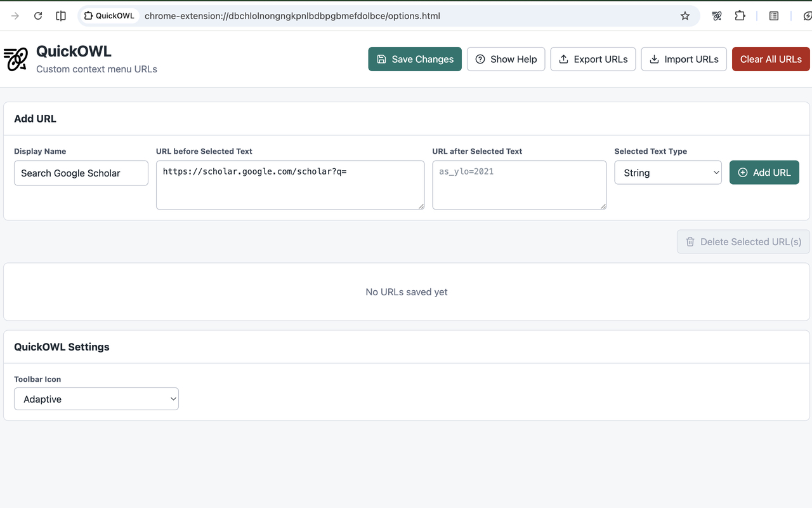Screen dimensions: 812x508
Task: Click Clear All URLs button
Action: coord(771,59)
